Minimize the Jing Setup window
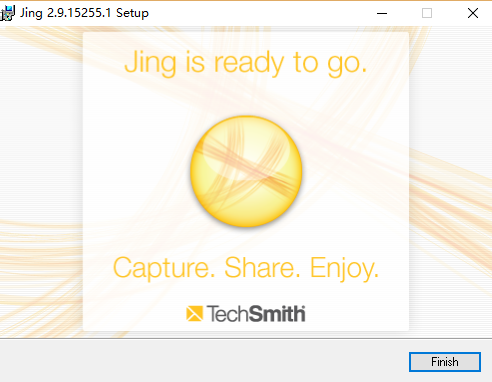Screen dimensions: 492x382 [x=382, y=13]
